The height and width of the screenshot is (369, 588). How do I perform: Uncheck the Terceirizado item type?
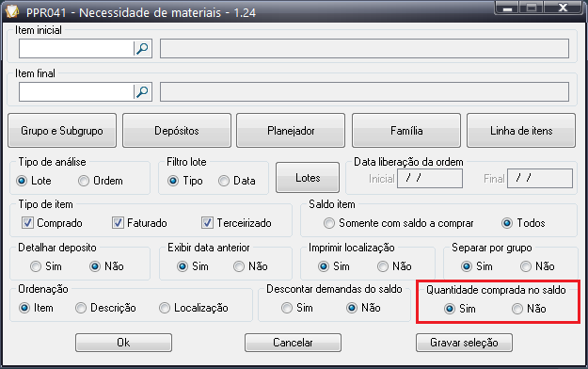207,223
